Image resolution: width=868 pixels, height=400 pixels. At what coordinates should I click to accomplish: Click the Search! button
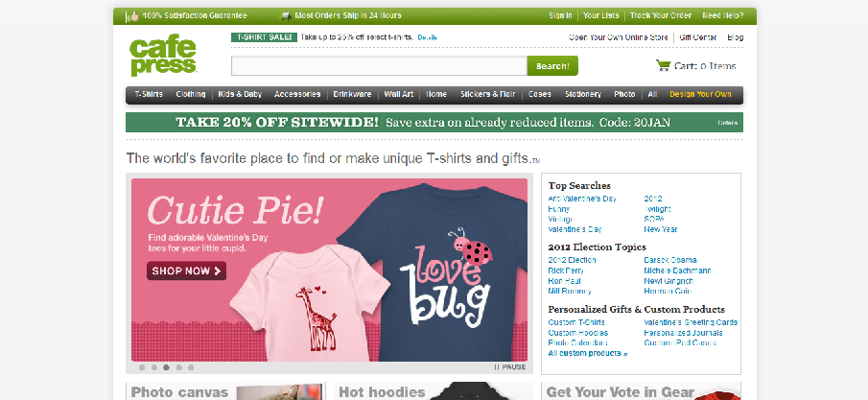click(552, 66)
